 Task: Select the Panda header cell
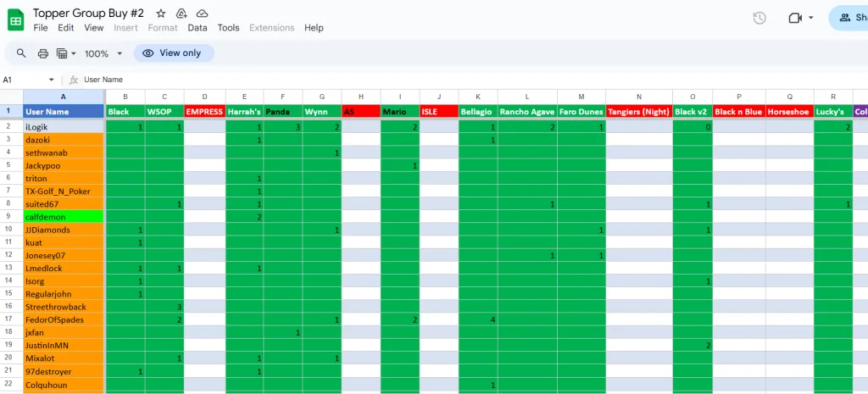pyautogui.click(x=283, y=112)
